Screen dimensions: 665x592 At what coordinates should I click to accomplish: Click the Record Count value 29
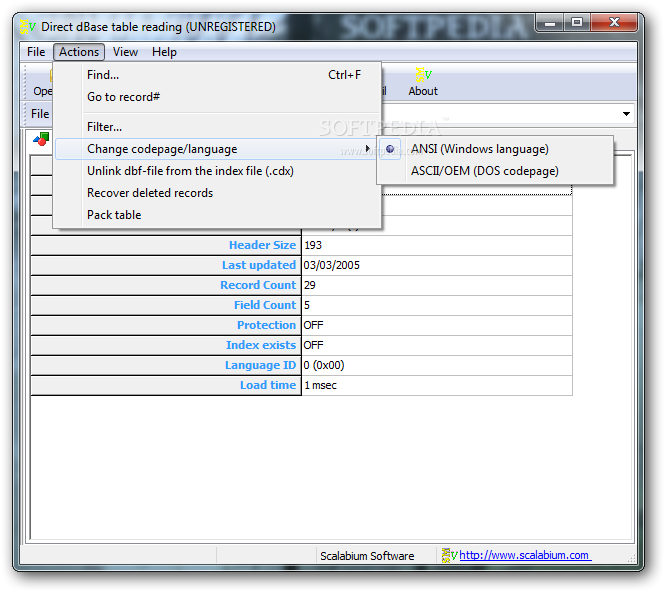tap(310, 285)
